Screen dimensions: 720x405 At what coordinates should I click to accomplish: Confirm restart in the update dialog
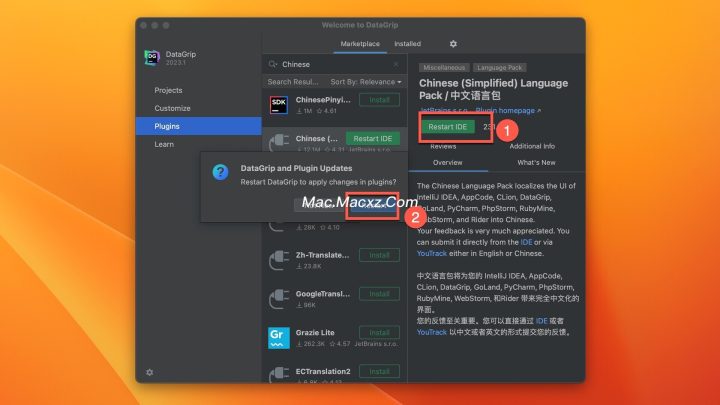372,205
